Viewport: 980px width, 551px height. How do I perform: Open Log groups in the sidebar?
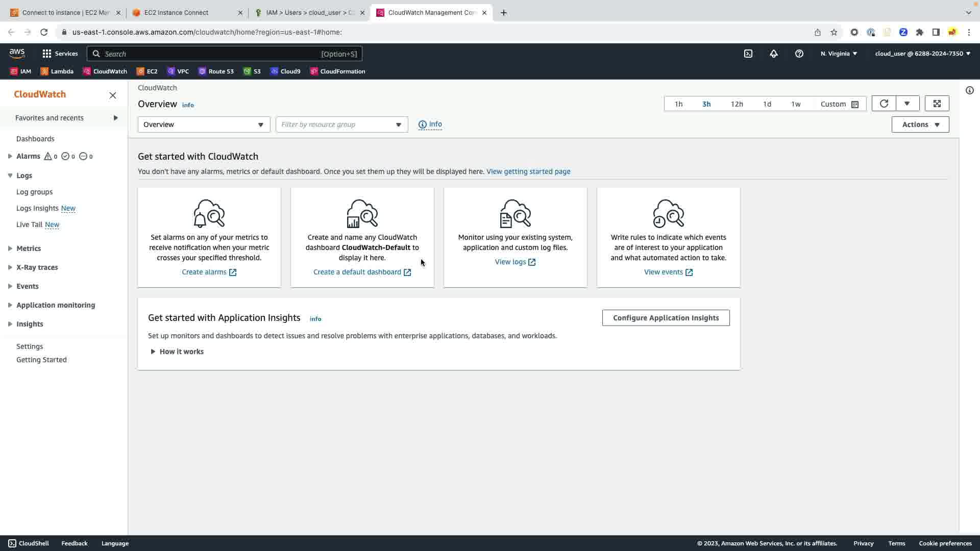pyautogui.click(x=34, y=192)
